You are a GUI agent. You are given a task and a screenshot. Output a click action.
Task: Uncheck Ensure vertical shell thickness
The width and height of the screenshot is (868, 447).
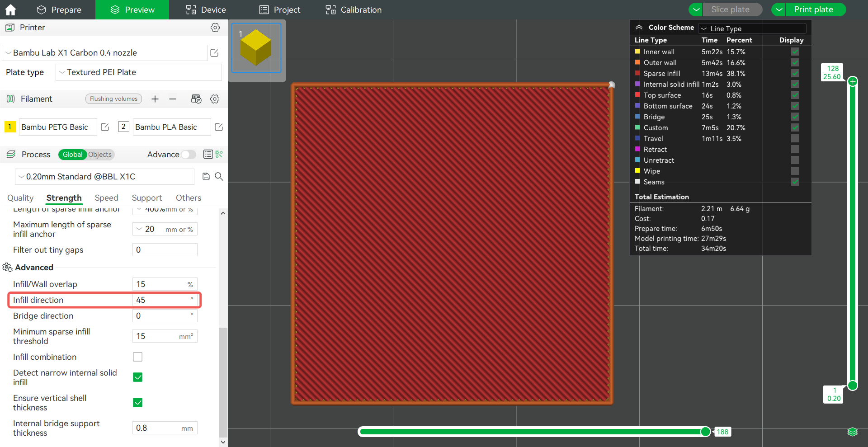pyautogui.click(x=138, y=403)
